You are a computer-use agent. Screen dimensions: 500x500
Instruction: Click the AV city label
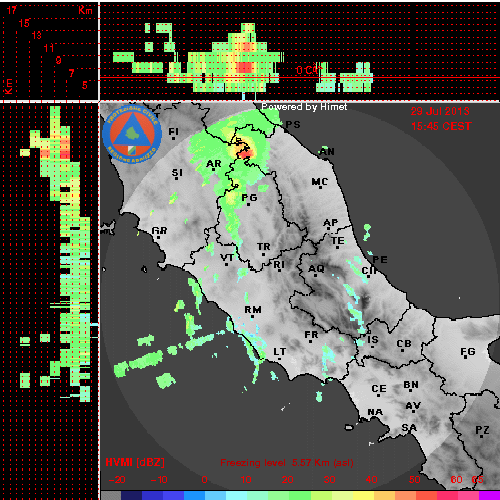pyautogui.click(x=413, y=406)
